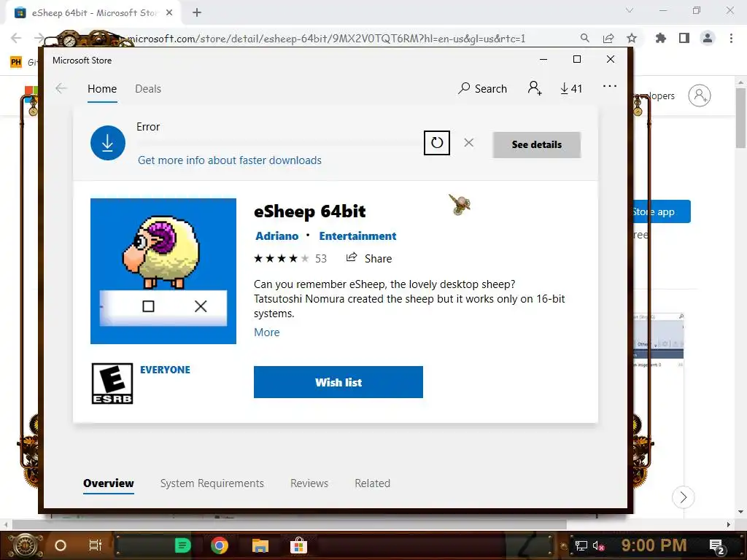Viewport: 747px width, 560px height.
Task: Open the steampunk Start button
Action: click(x=27, y=545)
